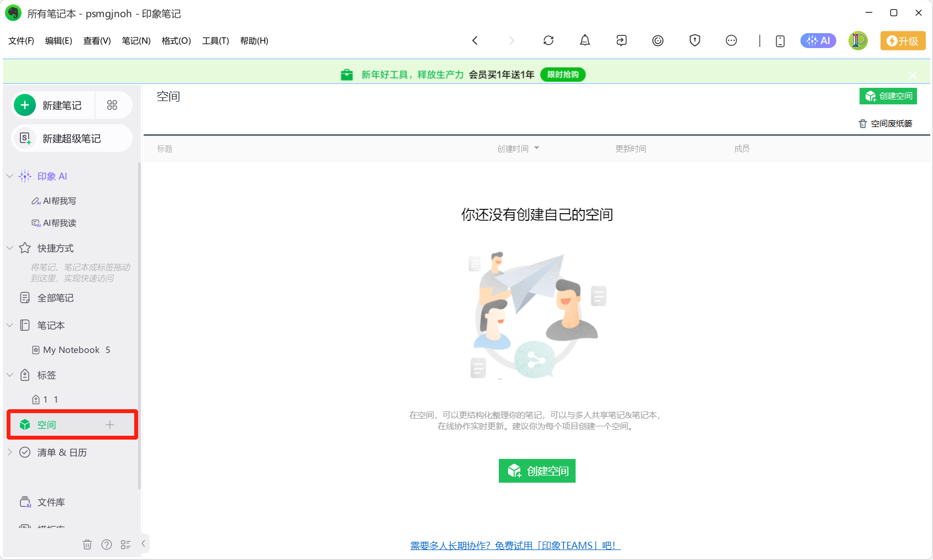Click the plus icon next to 空间
The height and width of the screenshot is (560, 933).
click(110, 425)
